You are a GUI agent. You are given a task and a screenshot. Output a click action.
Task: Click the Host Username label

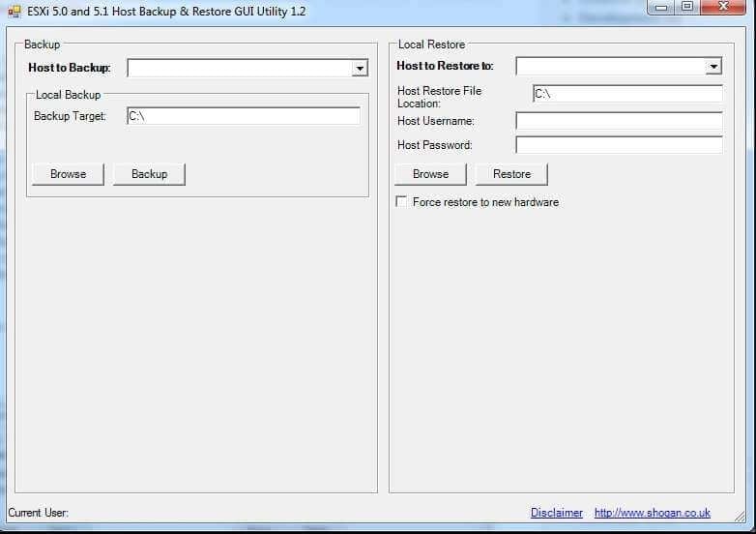click(x=435, y=121)
